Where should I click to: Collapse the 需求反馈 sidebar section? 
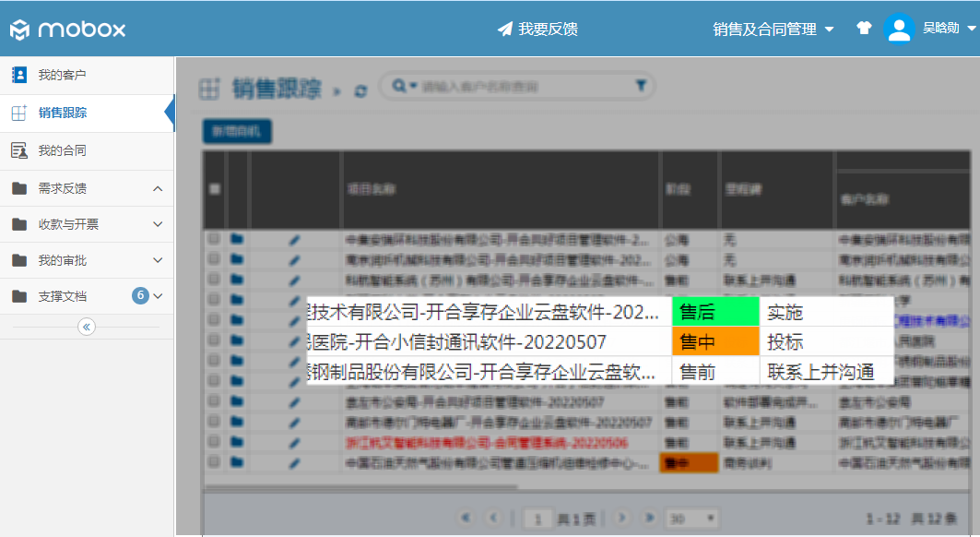[x=157, y=188]
